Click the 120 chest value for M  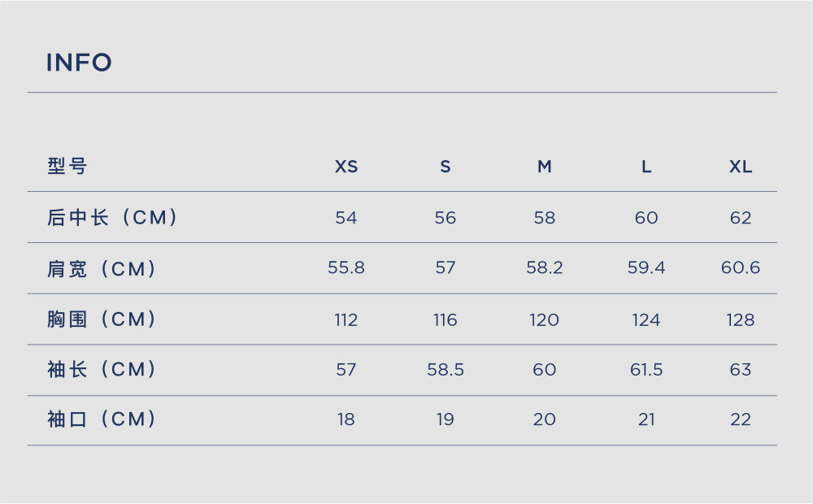click(x=545, y=320)
